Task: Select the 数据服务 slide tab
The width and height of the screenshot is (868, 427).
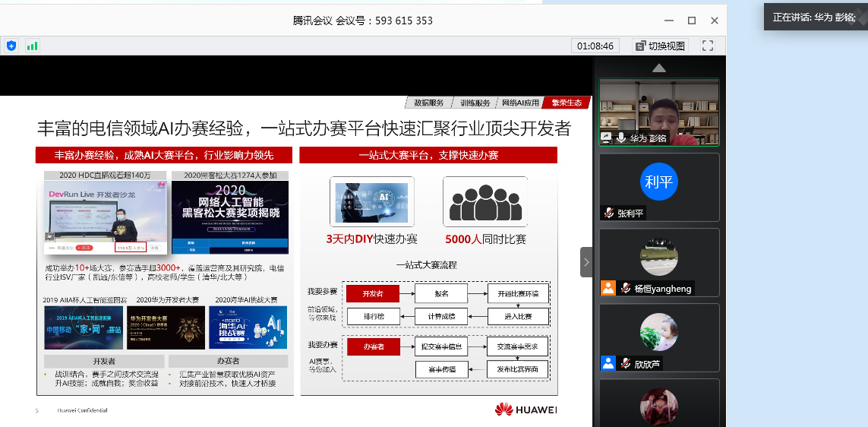Action: pos(428,103)
